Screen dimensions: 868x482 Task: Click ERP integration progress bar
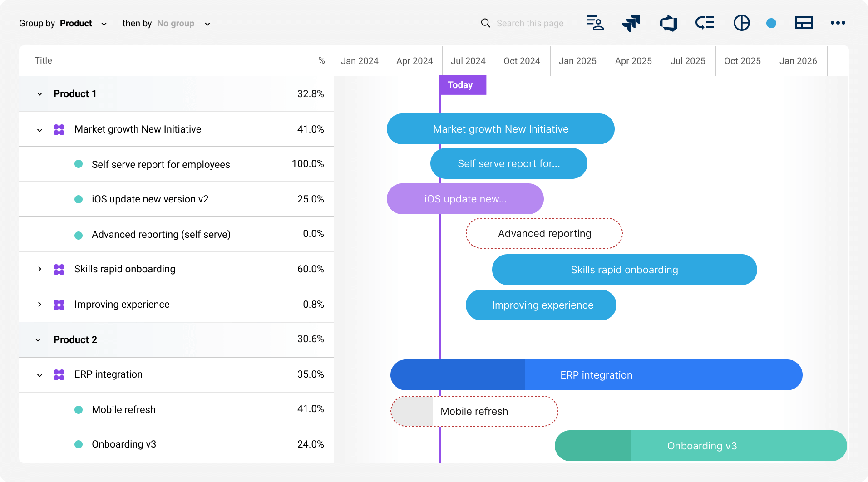[596, 375]
